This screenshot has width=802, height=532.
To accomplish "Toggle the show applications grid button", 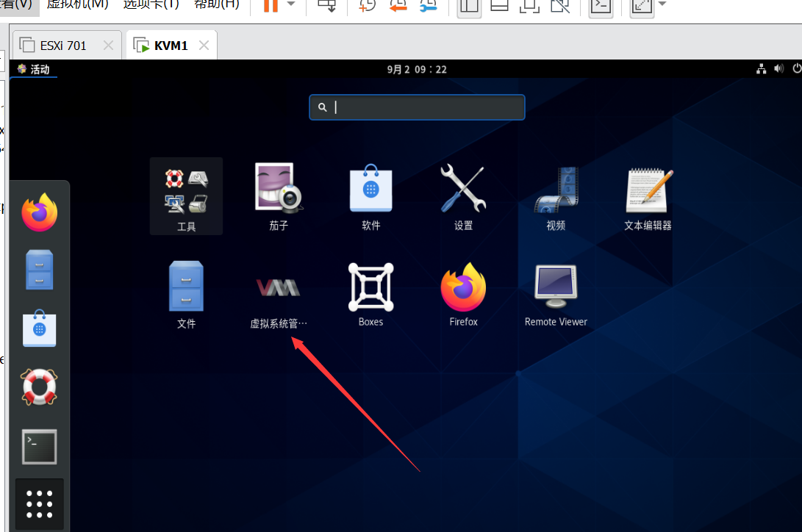I will 40,504.
